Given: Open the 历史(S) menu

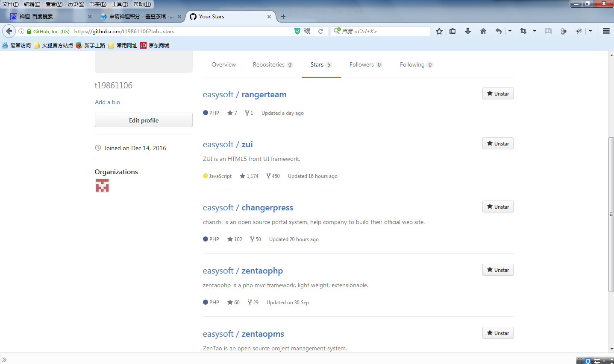Looking at the screenshot, I should point(76,4).
